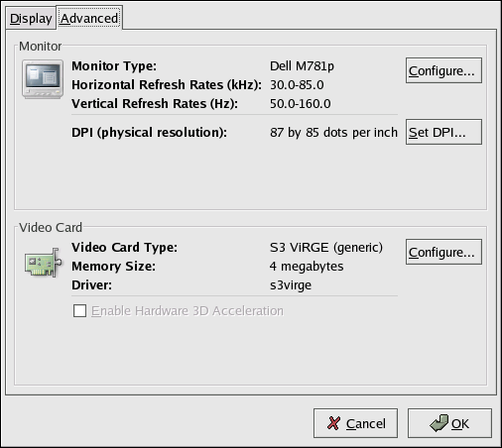502x448 pixels.
Task: Click the Enable Hardware 3D Acceleration label
Action: [x=188, y=311]
